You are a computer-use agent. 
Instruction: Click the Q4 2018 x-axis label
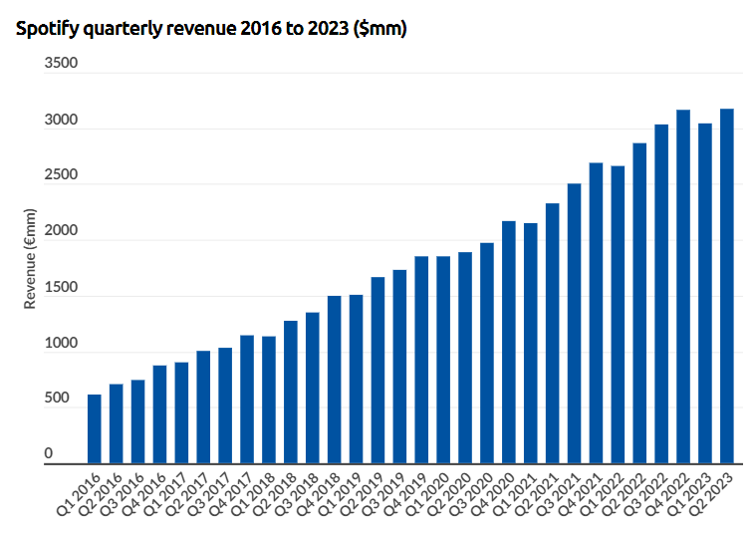pos(319,494)
